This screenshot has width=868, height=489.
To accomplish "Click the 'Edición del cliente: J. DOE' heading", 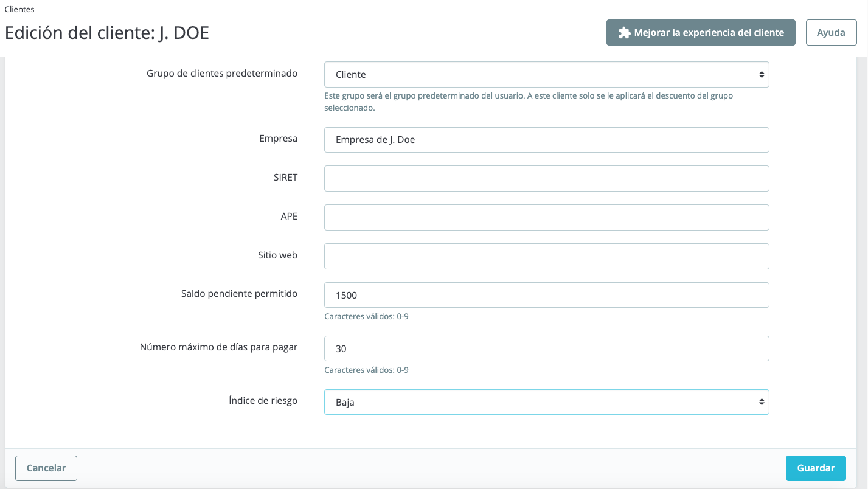I will 107,33.
